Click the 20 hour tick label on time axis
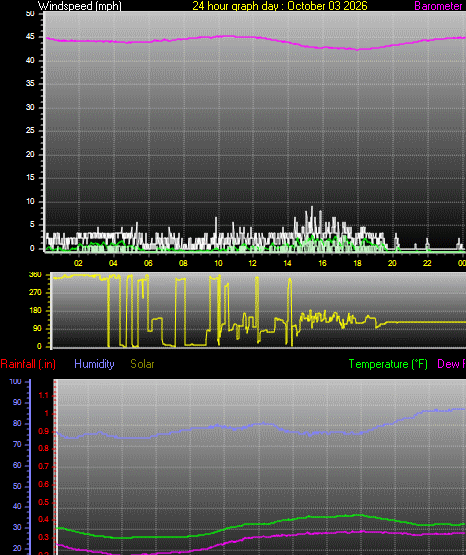Screen dimensions: 466x555 click(x=392, y=263)
